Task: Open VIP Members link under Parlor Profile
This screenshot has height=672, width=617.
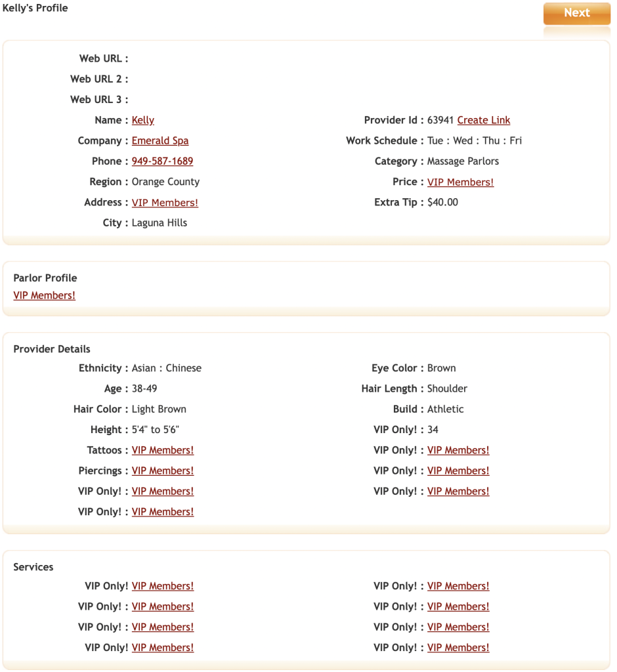Action: coord(44,295)
